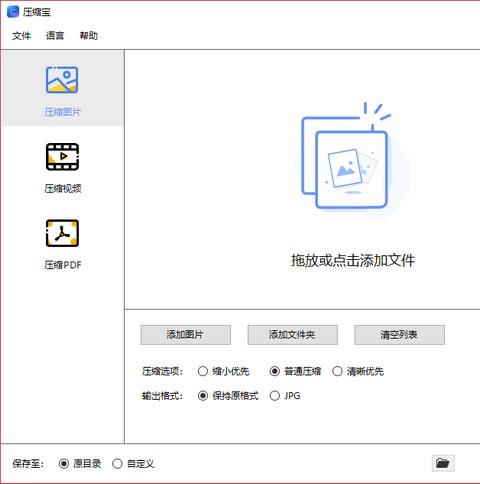Choose JPG output format

point(285,396)
